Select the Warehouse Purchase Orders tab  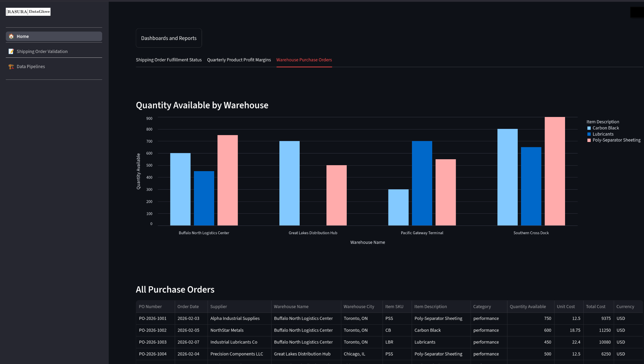tap(304, 60)
